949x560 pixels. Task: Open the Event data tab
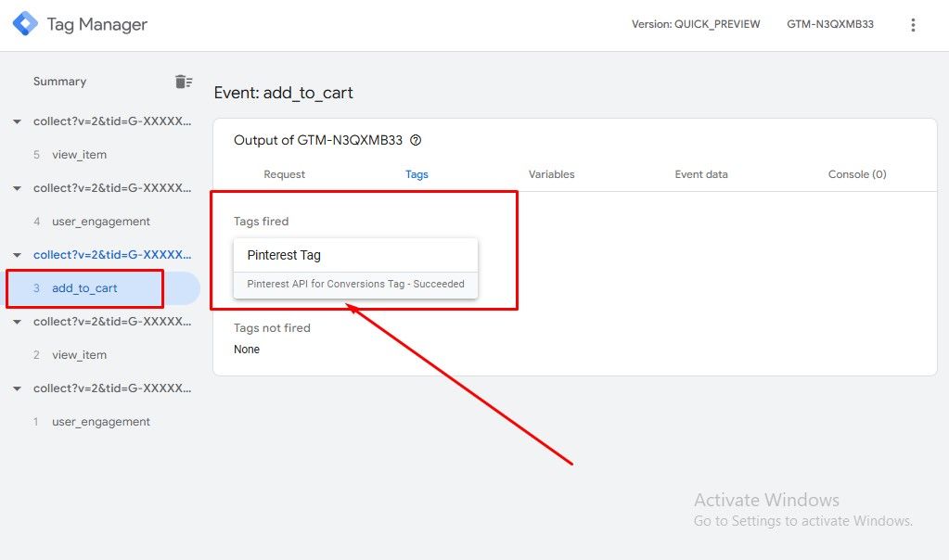[x=701, y=174]
